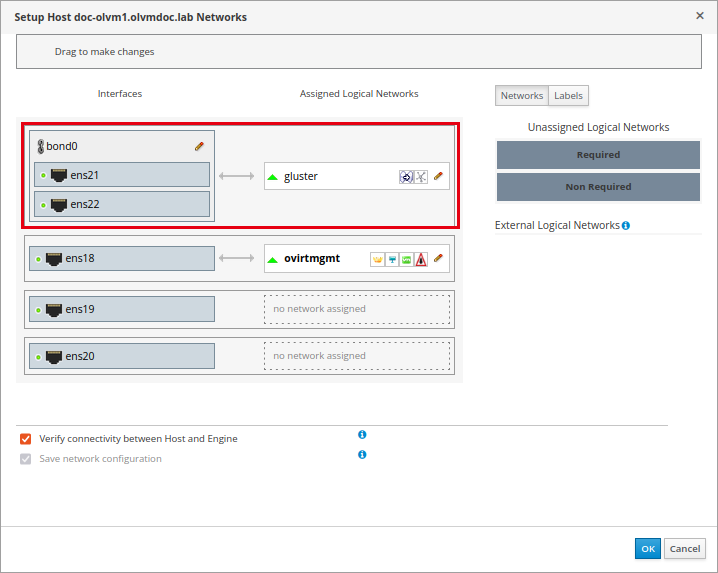
Task: Expand the Non Required networks section
Action: point(598,187)
